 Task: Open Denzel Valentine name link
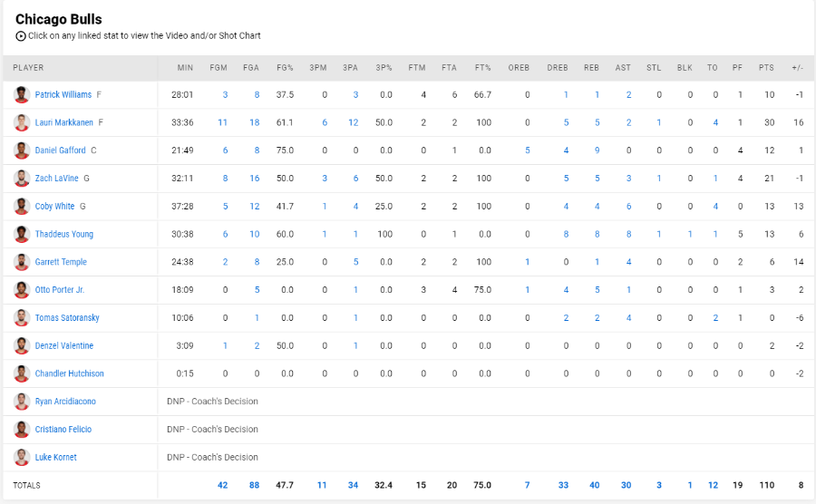pyautogui.click(x=64, y=346)
